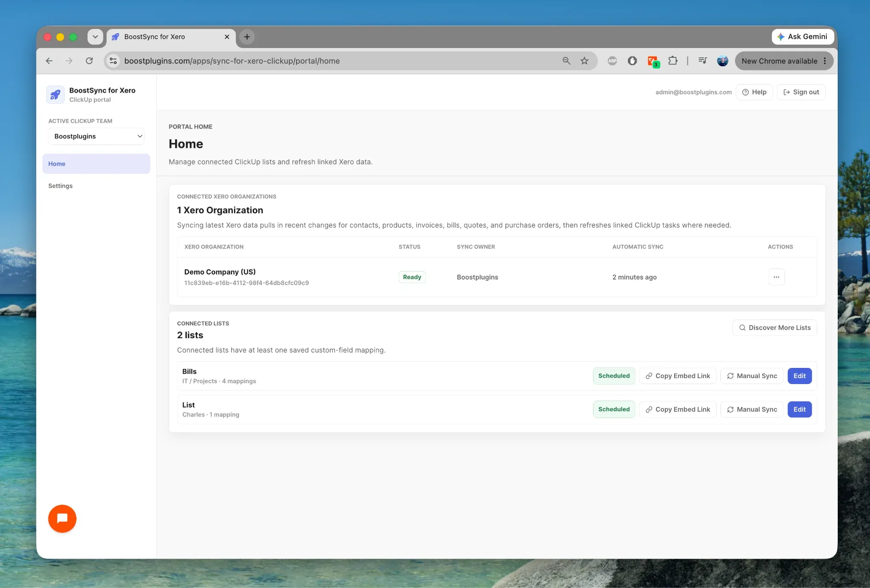Open a new browser tab with plus
Screen dimensions: 870x588
coord(247,37)
